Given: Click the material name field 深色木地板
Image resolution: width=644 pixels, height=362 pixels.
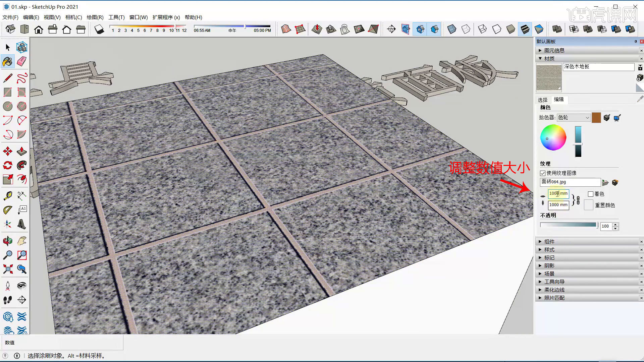Looking at the screenshot, I should [x=598, y=67].
